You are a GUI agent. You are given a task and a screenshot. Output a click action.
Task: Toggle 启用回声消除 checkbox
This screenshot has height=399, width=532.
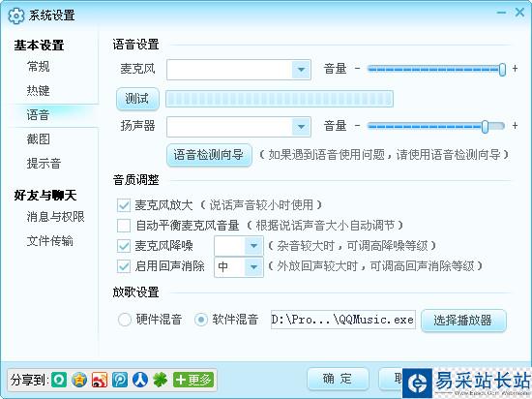coord(124,266)
